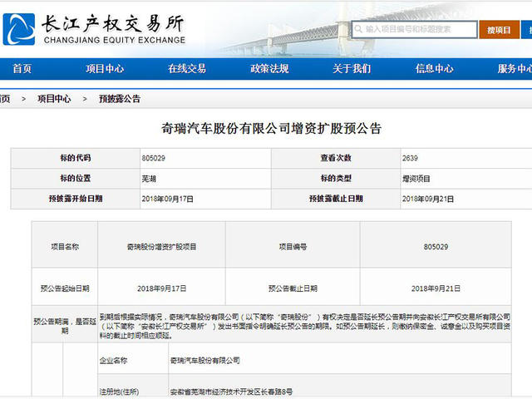Open the 项目中心 navigation menu item

coord(105,69)
